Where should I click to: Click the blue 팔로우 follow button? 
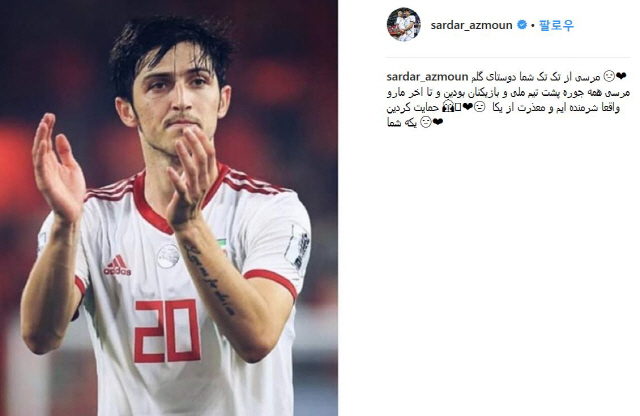click(x=556, y=25)
